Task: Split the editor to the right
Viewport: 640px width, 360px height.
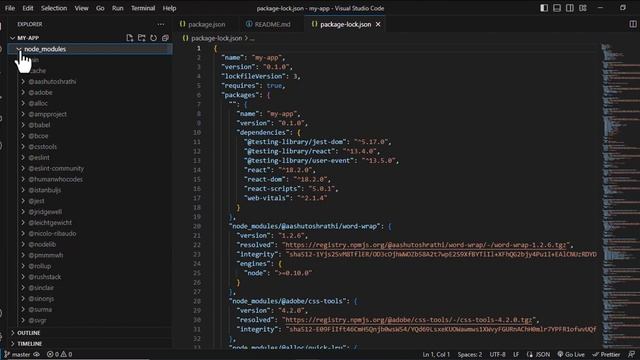Action: [x=633, y=24]
